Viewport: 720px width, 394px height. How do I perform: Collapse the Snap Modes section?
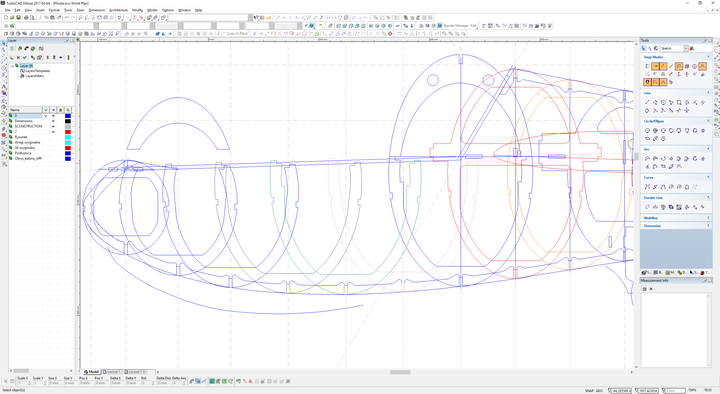click(x=708, y=57)
